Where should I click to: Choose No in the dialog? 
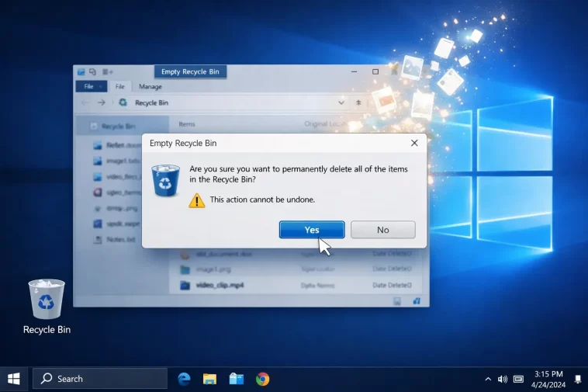pos(383,230)
